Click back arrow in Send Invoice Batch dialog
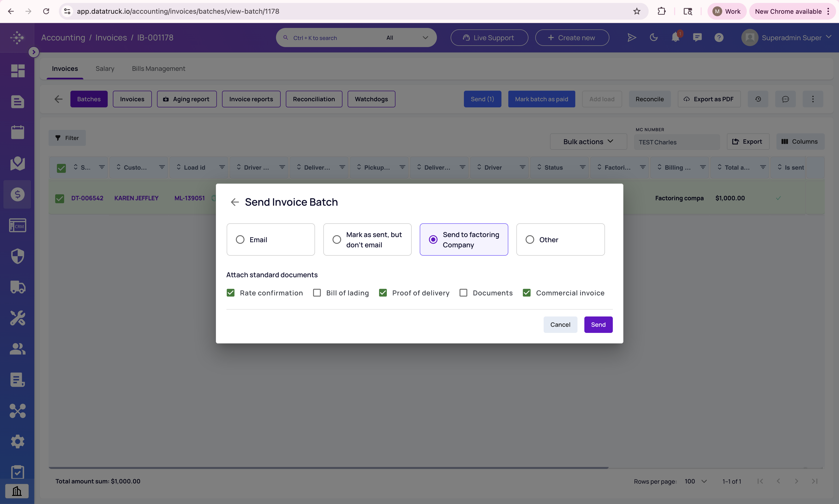This screenshot has height=504, width=839. coord(235,202)
